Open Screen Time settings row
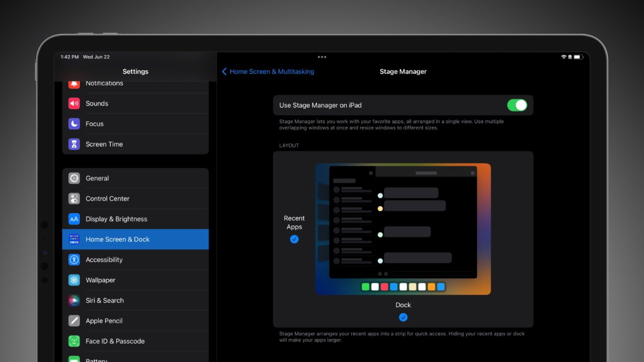The height and width of the screenshot is (362, 644). pyautogui.click(x=135, y=144)
